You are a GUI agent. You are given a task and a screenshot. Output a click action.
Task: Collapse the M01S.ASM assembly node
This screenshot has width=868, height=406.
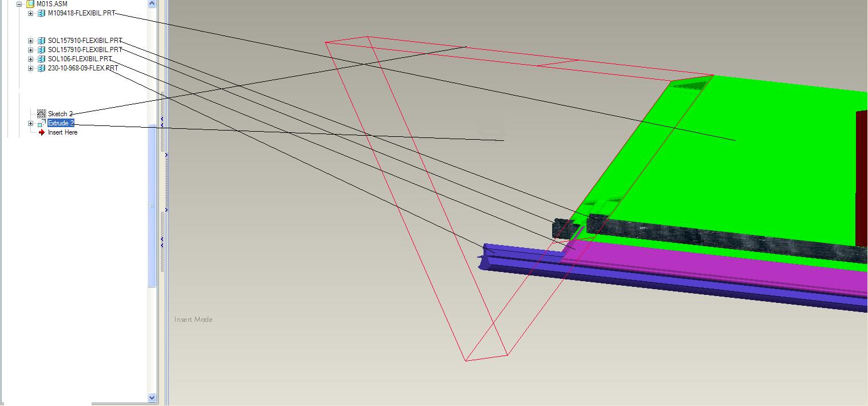click(x=19, y=4)
